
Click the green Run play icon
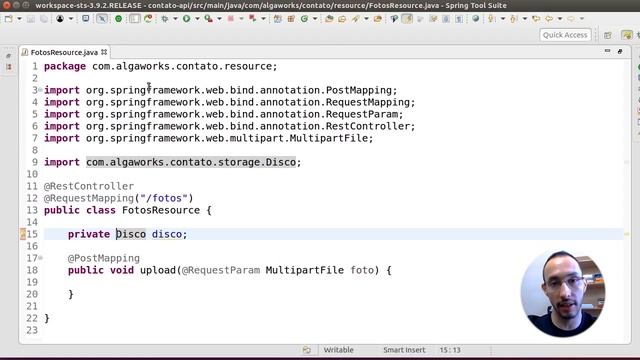187,19
